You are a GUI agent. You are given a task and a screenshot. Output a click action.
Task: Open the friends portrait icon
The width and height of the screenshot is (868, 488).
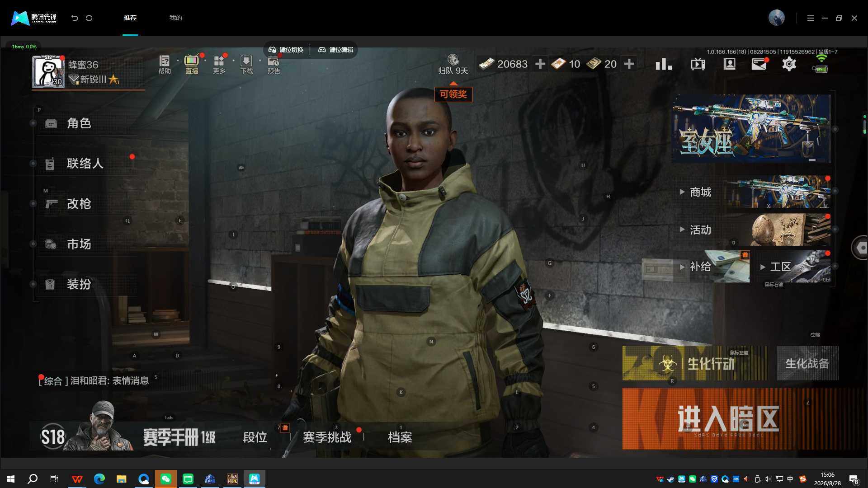pyautogui.click(x=730, y=64)
